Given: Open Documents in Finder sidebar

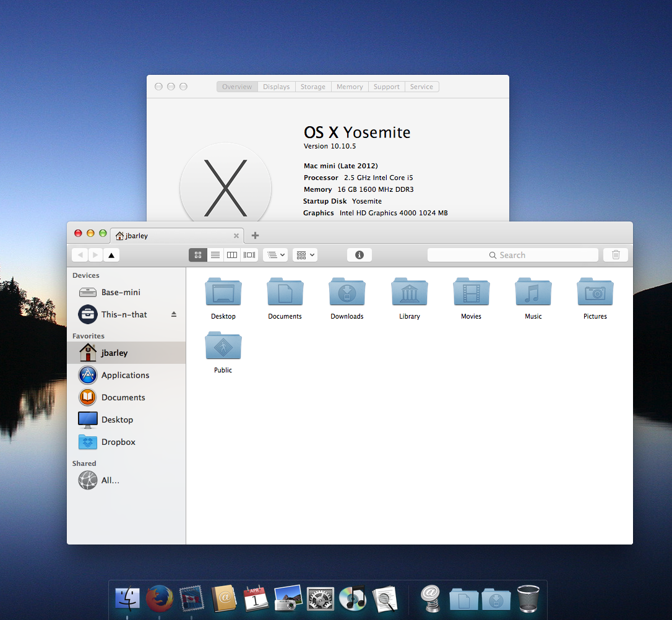Looking at the screenshot, I should [126, 397].
